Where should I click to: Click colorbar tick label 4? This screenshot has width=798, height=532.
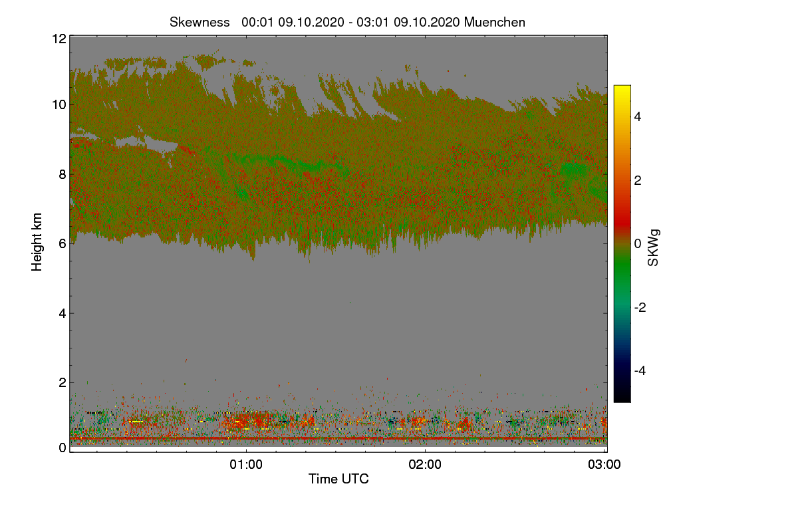(638, 116)
